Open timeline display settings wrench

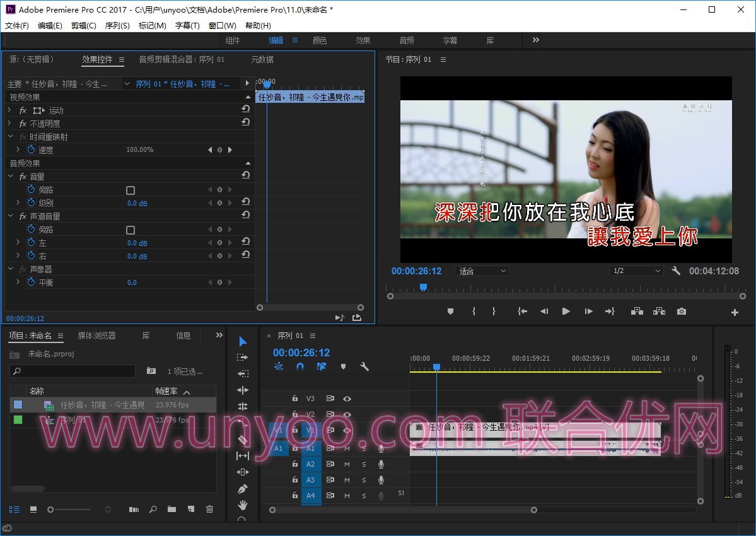[x=364, y=366]
